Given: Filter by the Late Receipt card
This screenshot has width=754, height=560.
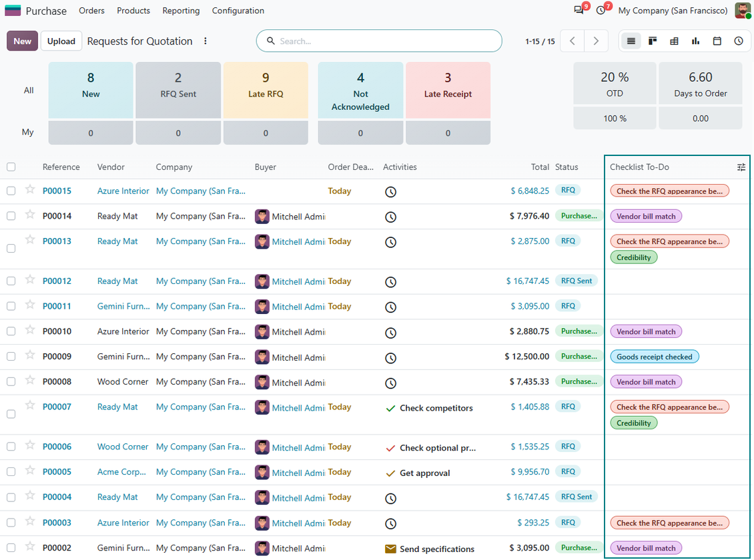Looking at the screenshot, I should [x=448, y=90].
